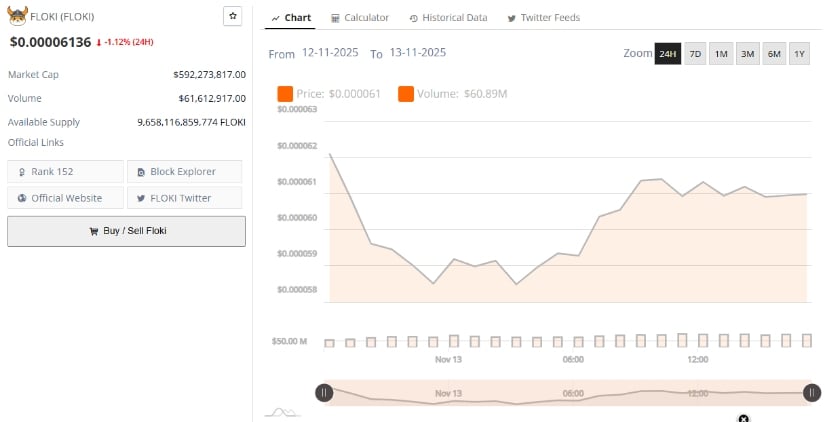Select the 24H zoom range
The width and height of the screenshot is (825, 422).
point(667,54)
